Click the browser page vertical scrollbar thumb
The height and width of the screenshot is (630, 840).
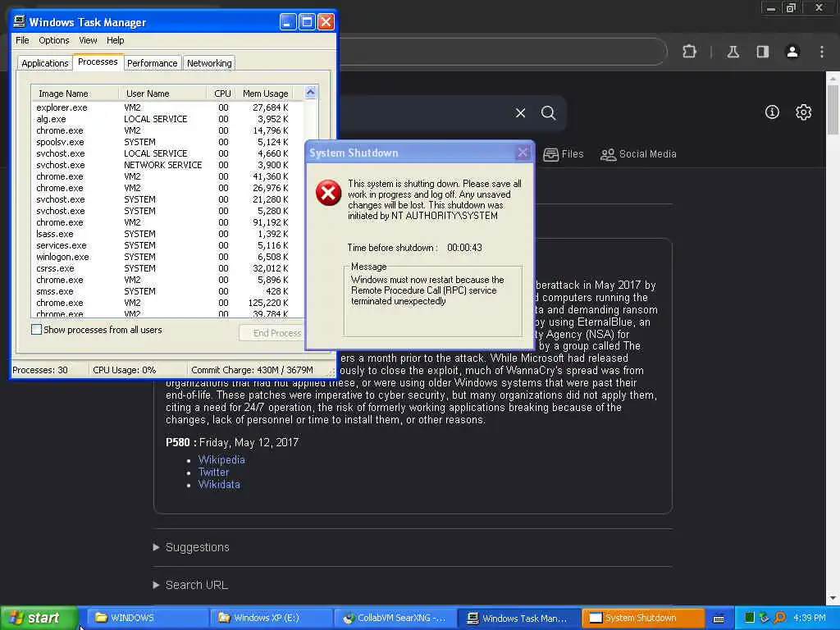pyautogui.click(x=833, y=109)
